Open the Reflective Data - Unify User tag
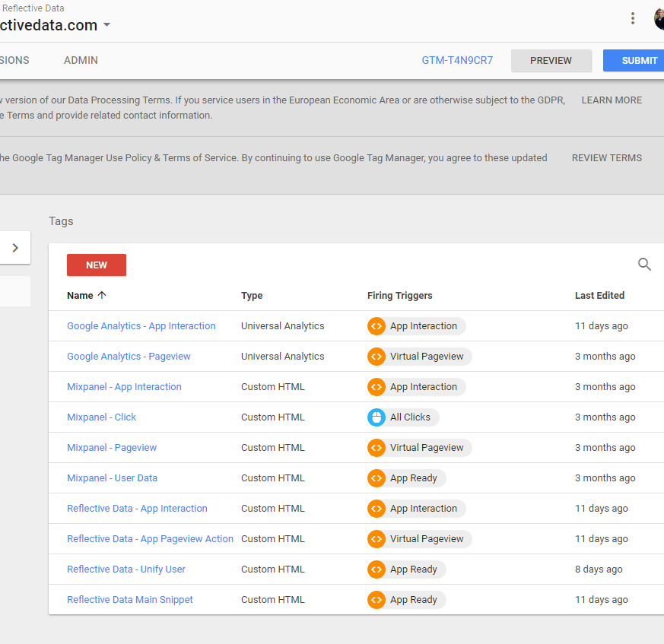The height and width of the screenshot is (644, 664). pos(126,569)
